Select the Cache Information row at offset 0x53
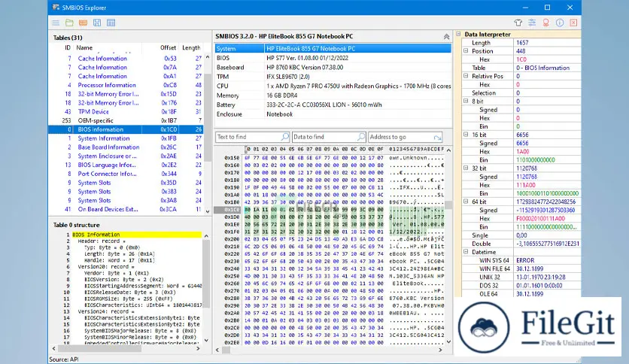 [126, 59]
